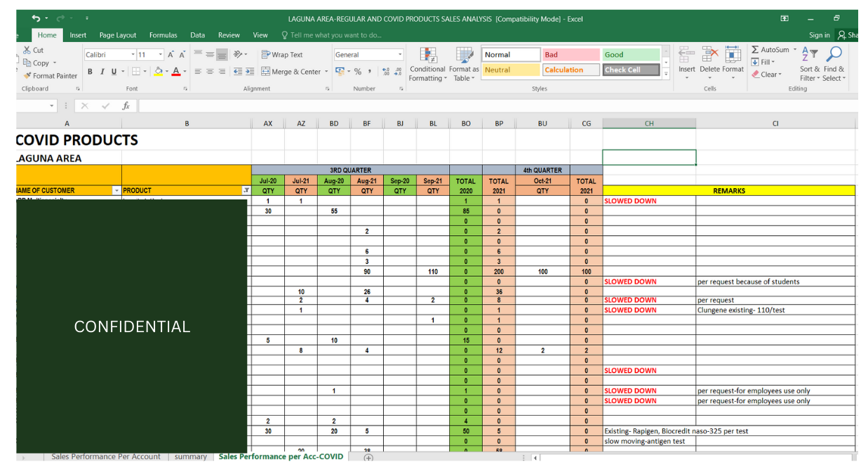Toggle Bold formatting
868x474 pixels.
pos(91,72)
